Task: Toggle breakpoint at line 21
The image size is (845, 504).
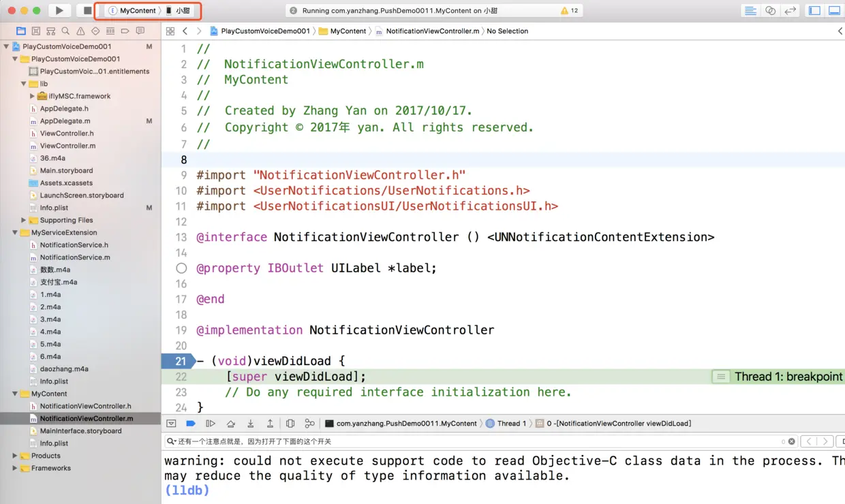Action: coord(178,361)
